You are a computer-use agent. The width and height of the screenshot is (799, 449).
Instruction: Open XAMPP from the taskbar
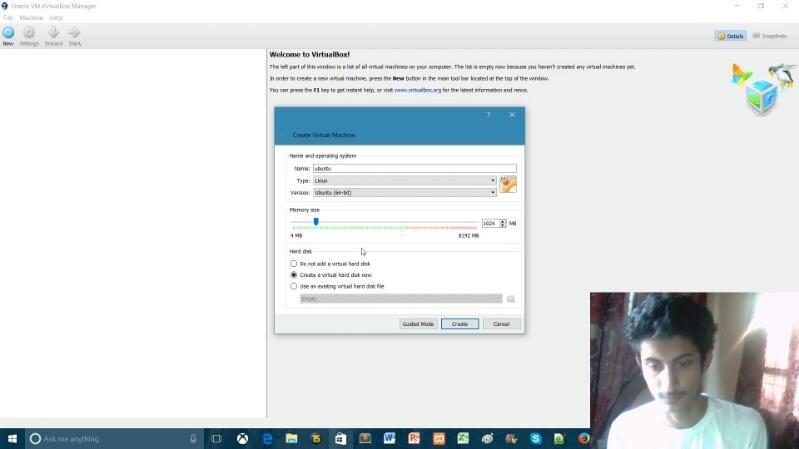[439, 439]
